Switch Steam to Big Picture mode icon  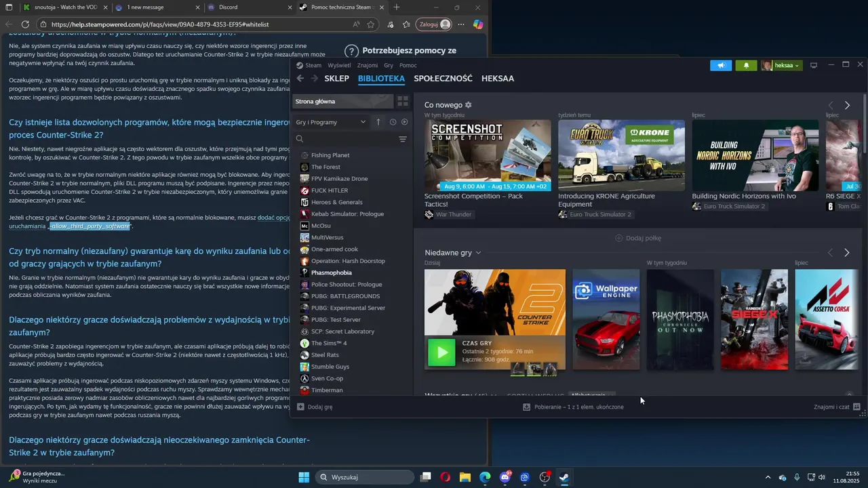[x=814, y=65]
